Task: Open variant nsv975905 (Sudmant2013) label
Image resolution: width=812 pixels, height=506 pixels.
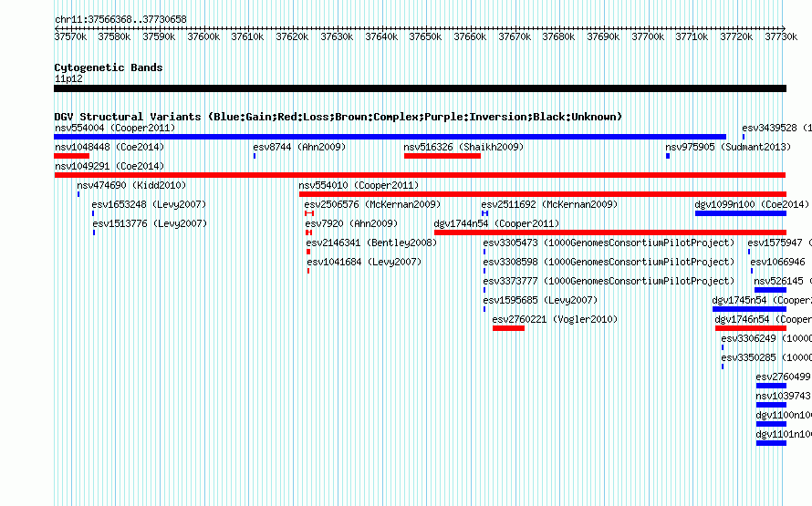Action: [x=728, y=147]
